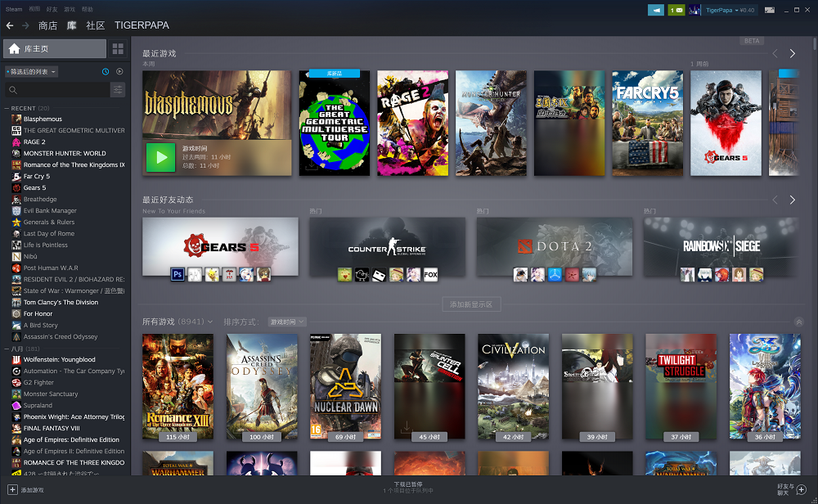The image size is (818, 504).
Task: Collapse the RECENT category
Action: tap(7, 109)
